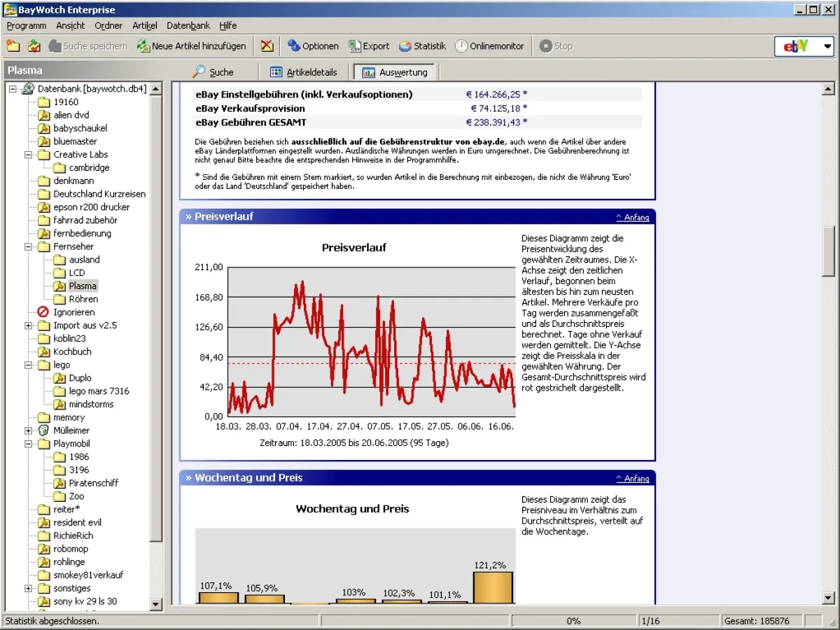Image resolution: width=840 pixels, height=630 pixels.
Task: Select the Mülleimer trash folder in tree
Action: (x=71, y=430)
